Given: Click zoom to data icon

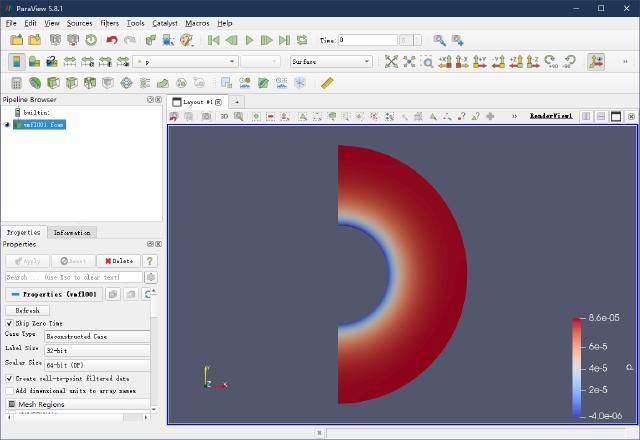Looking at the screenshot, I should point(409,62).
